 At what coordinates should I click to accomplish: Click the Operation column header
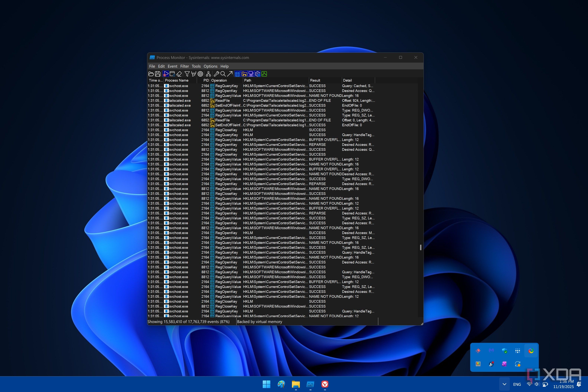tap(226, 80)
